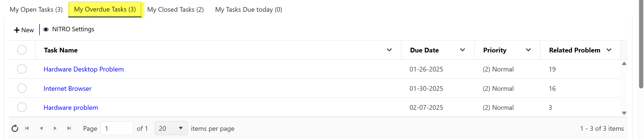The height and width of the screenshot is (139, 644).
Task: Toggle the select-all header checkbox
Action: 22,50
